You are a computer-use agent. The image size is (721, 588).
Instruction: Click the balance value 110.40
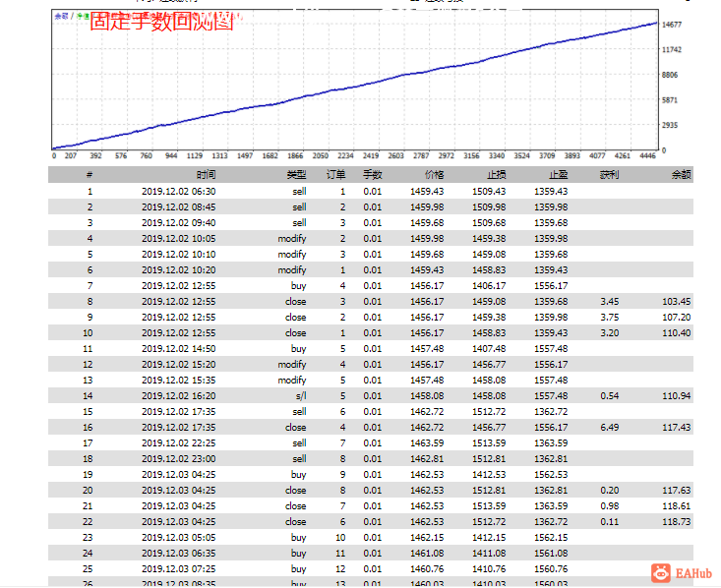click(677, 333)
